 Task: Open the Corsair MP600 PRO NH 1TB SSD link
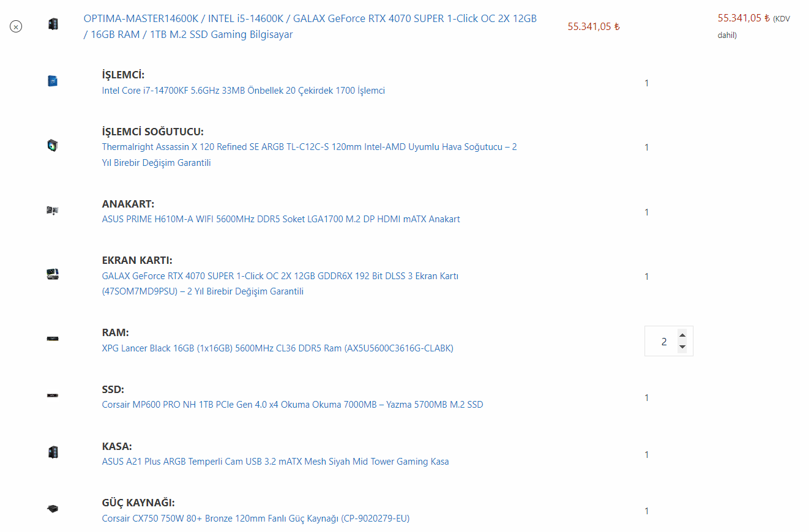click(293, 405)
